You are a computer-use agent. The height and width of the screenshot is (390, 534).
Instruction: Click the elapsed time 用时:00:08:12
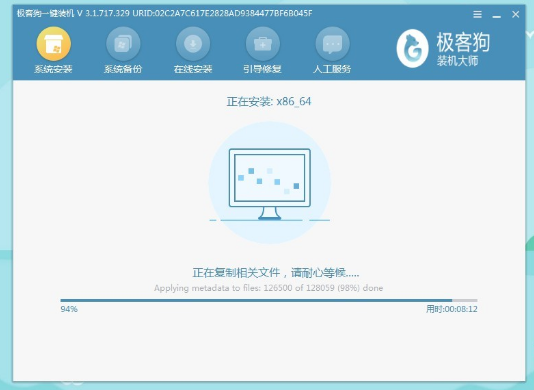pyautogui.click(x=452, y=309)
